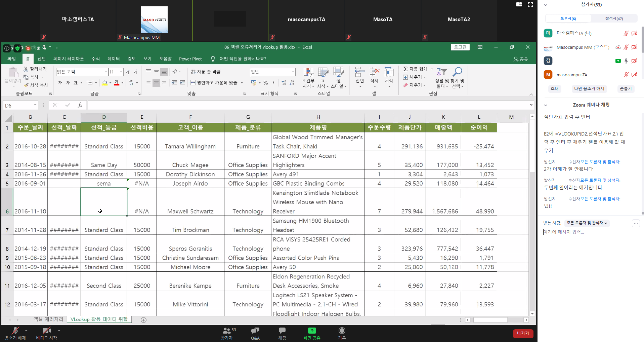Click the Format Painter icon
This screenshot has height=342, width=644.
(26, 85)
